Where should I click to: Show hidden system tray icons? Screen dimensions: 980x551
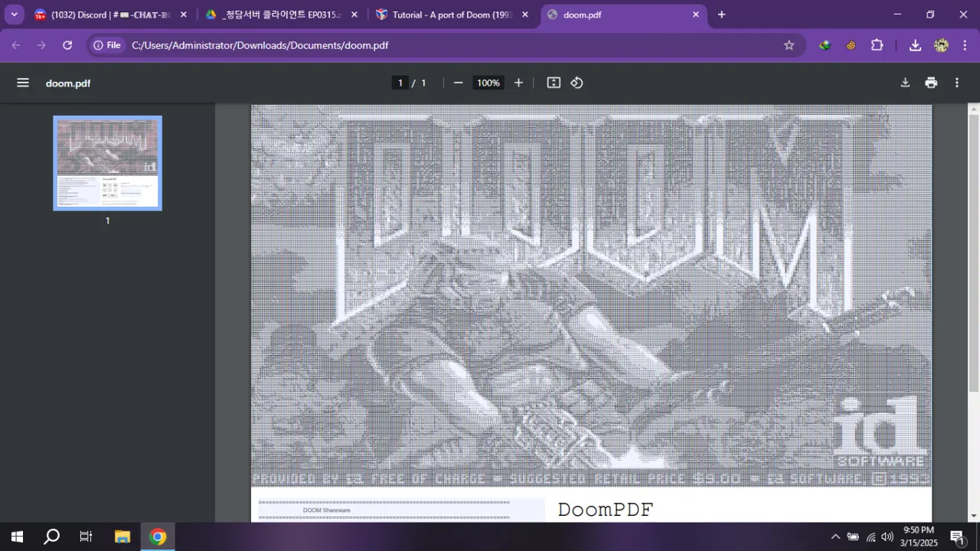pyautogui.click(x=835, y=536)
